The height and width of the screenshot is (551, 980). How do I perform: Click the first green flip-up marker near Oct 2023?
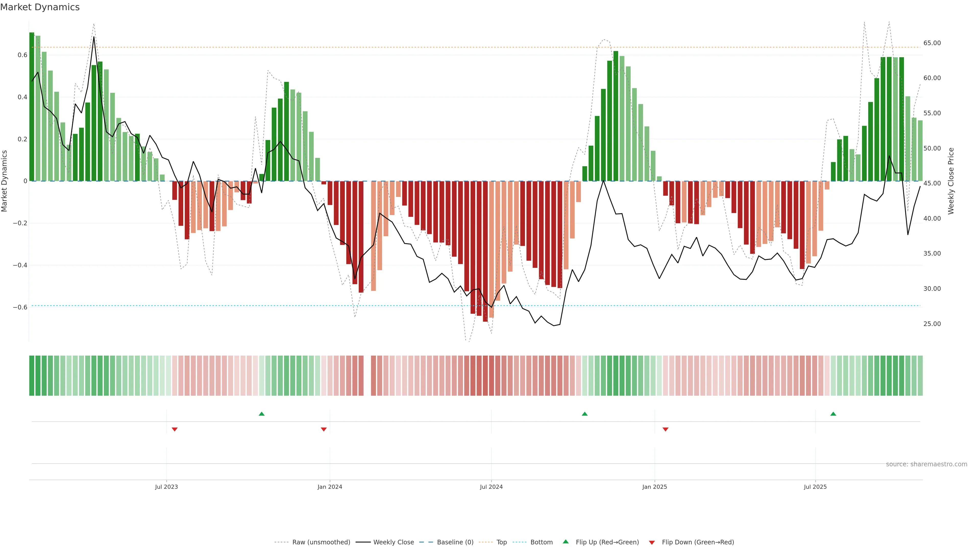pyautogui.click(x=261, y=414)
